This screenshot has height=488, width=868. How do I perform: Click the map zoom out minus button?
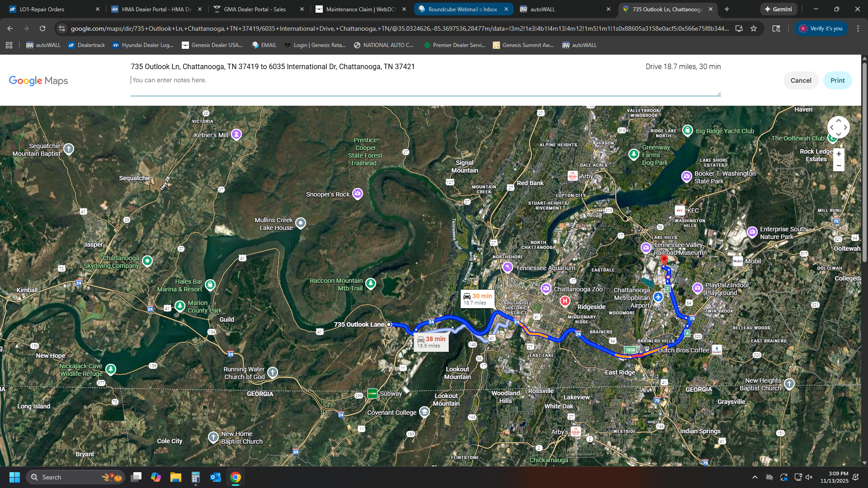click(839, 166)
